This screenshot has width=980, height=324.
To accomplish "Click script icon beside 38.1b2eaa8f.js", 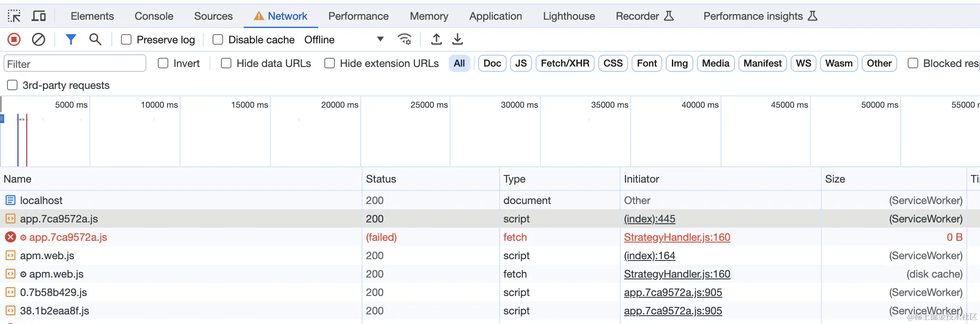I will (x=11, y=311).
